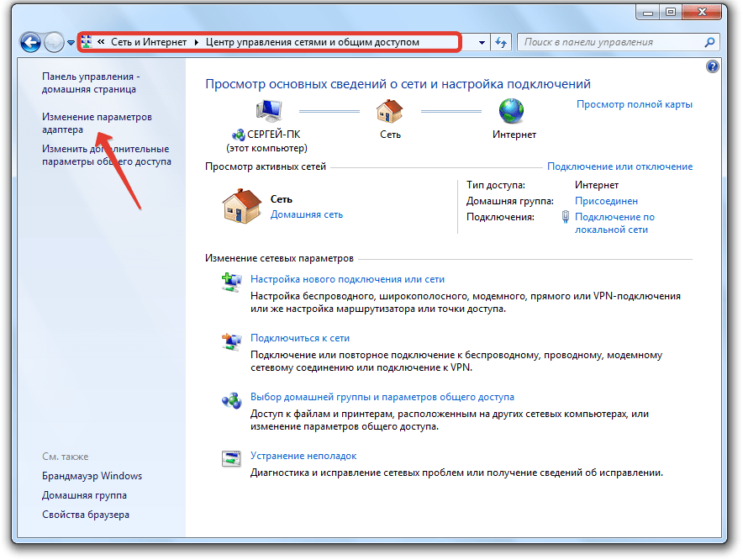Open Изменение параметров адаптера link

pyautogui.click(x=97, y=124)
